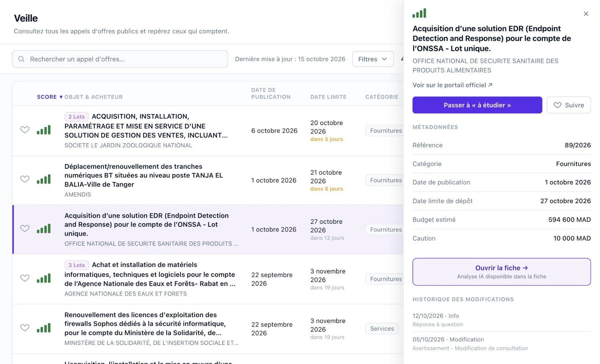Sort by SCORE column header
The height and width of the screenshot is (364, 600).
(50, 97)
